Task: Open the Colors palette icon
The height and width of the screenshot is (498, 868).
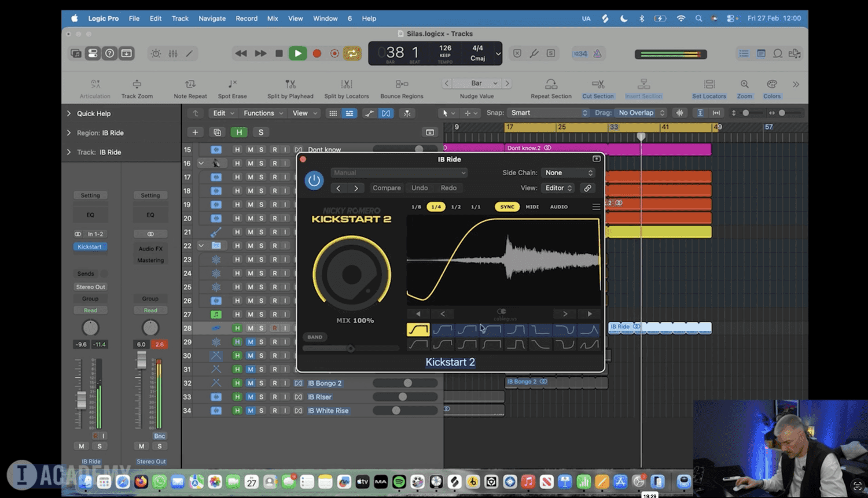Action: coord(771,84)
